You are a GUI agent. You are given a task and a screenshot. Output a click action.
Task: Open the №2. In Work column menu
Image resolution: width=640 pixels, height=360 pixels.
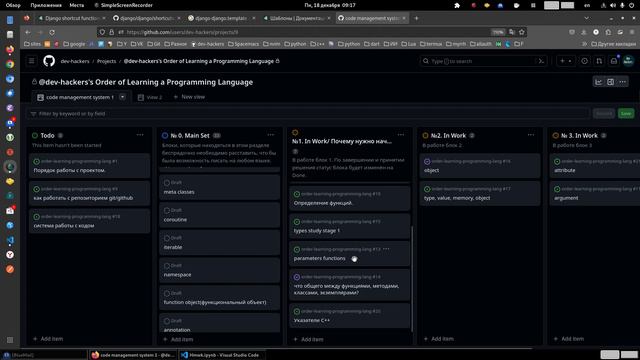click(531, 135)
